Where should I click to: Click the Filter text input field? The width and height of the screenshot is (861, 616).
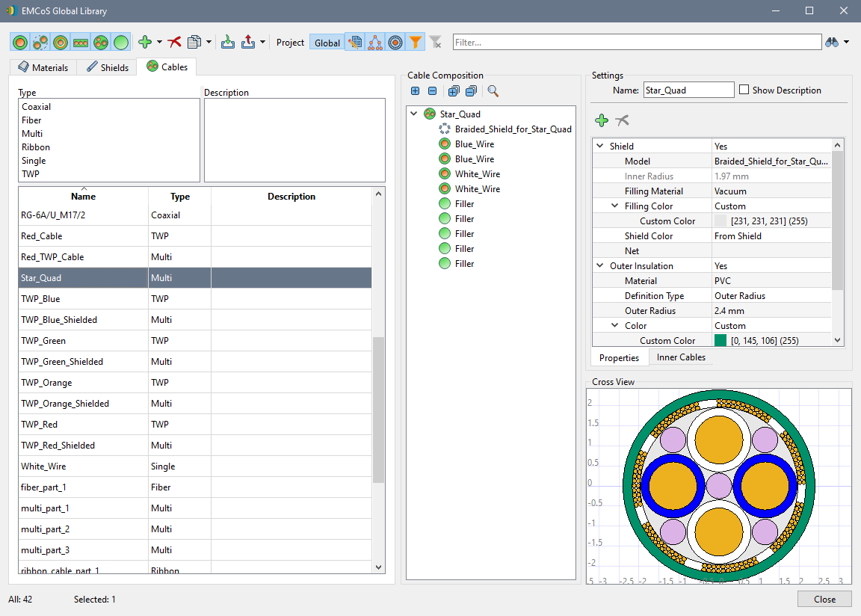coord(635,43)
